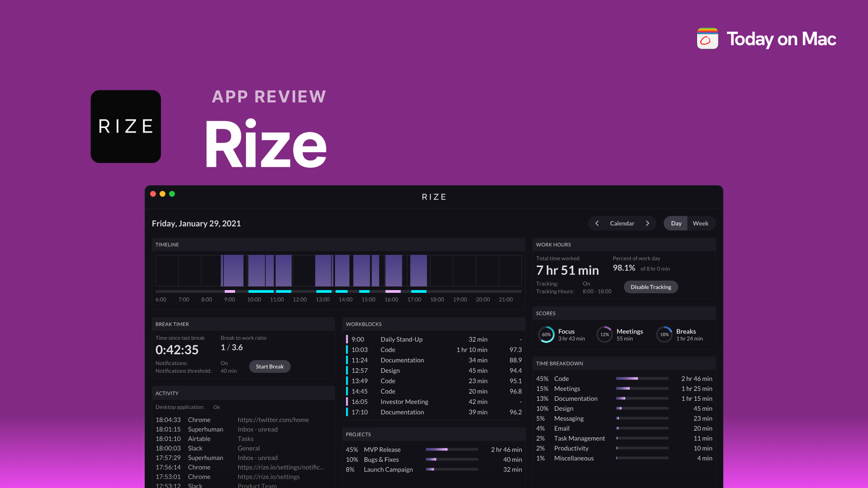Click the Meetings score ring showing 12%
Viewport: 868px width, 488px height.
click(x=604, y=334)
